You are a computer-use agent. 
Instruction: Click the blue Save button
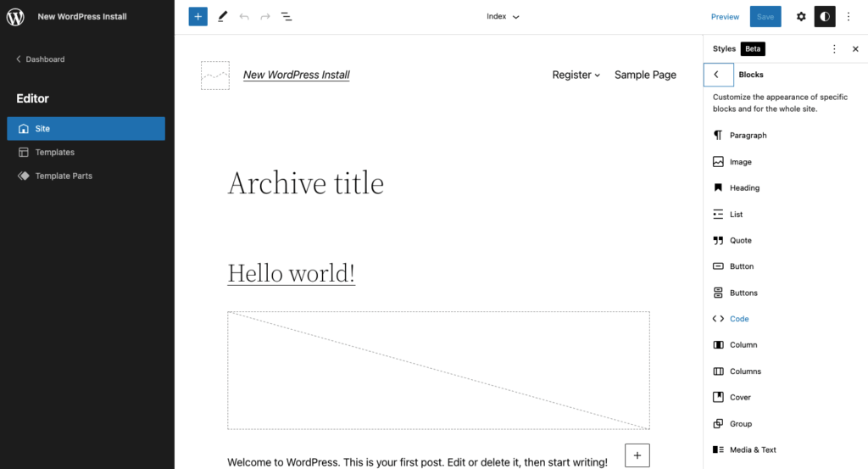765,17
